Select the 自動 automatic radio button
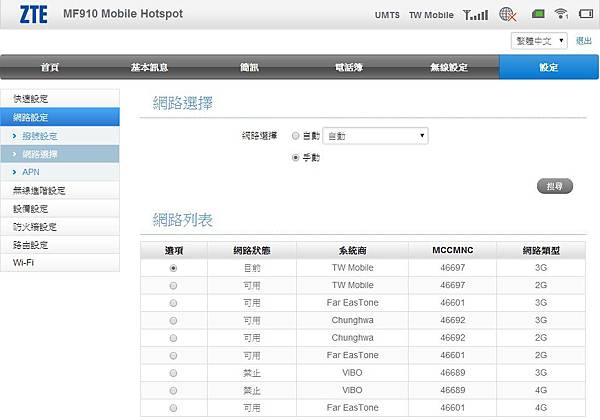 point(295,136)
